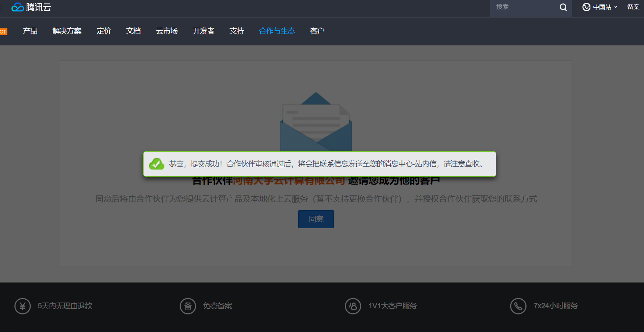
Task: Click the 同意 agree button
Action: (x=316, y=219)
